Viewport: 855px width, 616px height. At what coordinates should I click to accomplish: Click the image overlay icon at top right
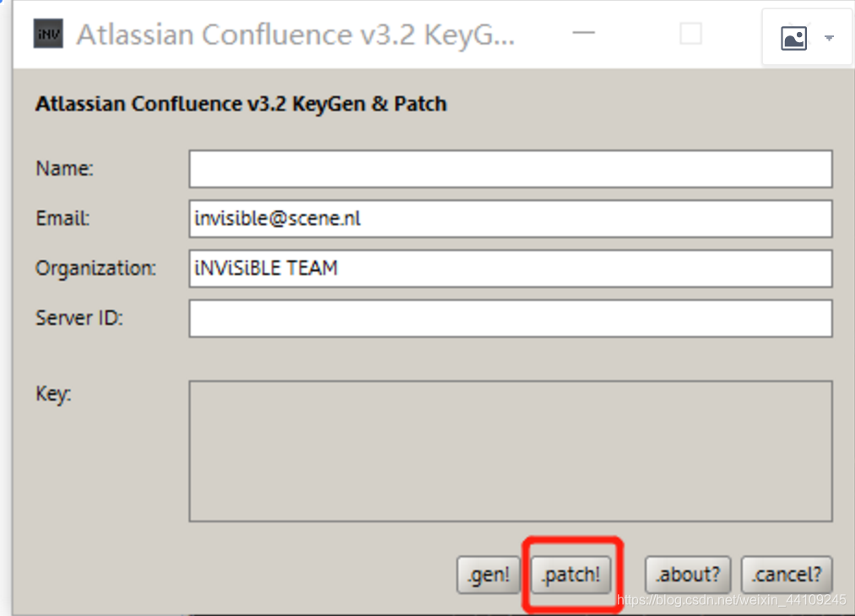click(793, 38)
